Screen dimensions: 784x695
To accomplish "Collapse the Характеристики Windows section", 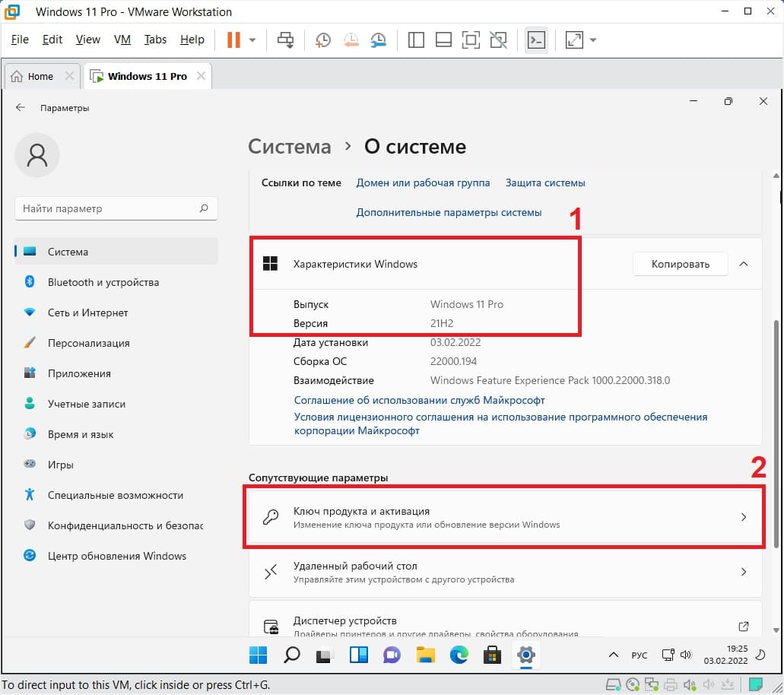I will [x=744, y=264].
